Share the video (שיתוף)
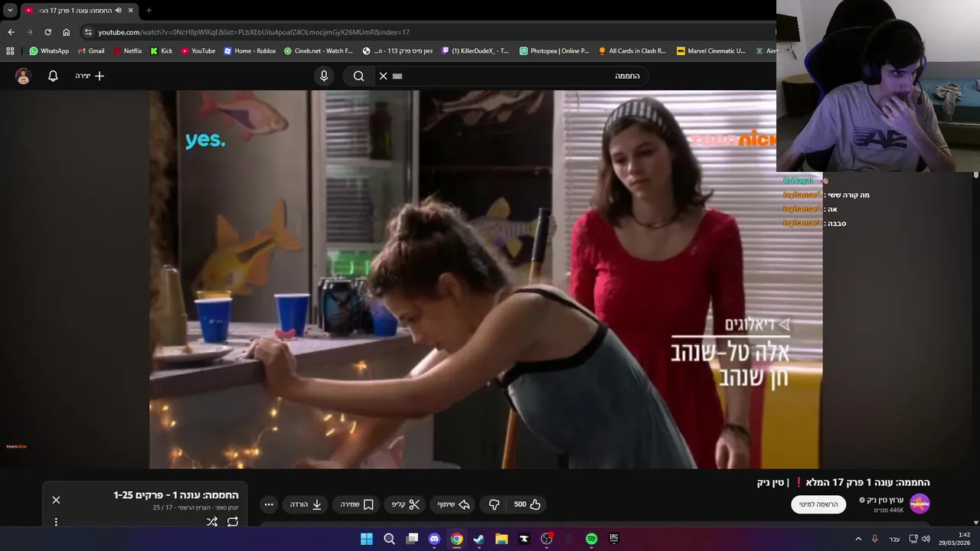The width and height of the screenshot is (980, 551). (453, 504)
